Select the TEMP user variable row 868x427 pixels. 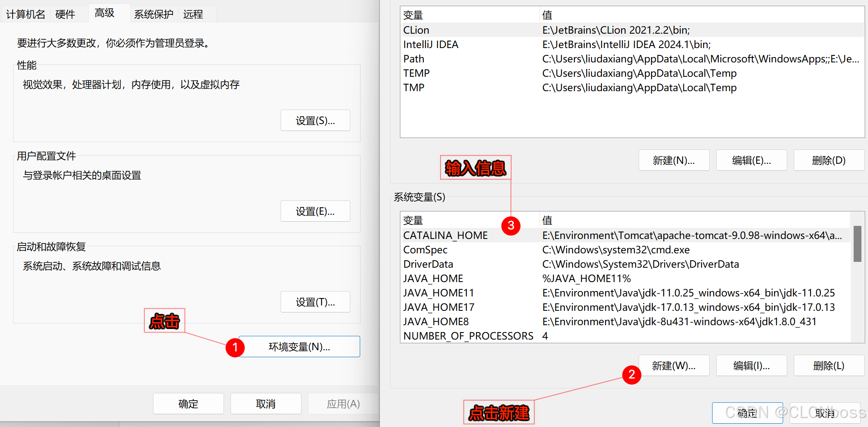(632, 73)
